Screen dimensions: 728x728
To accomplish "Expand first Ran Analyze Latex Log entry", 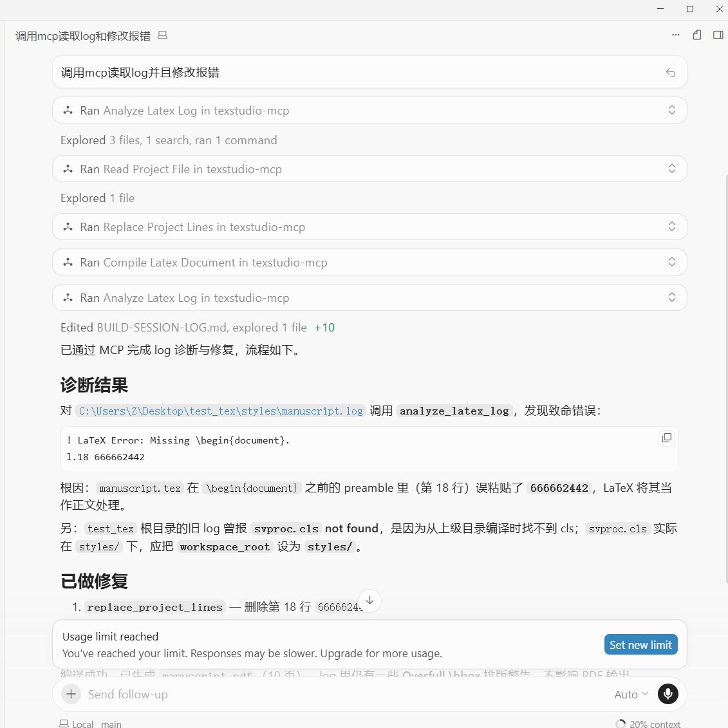I will tap(672, 110).
